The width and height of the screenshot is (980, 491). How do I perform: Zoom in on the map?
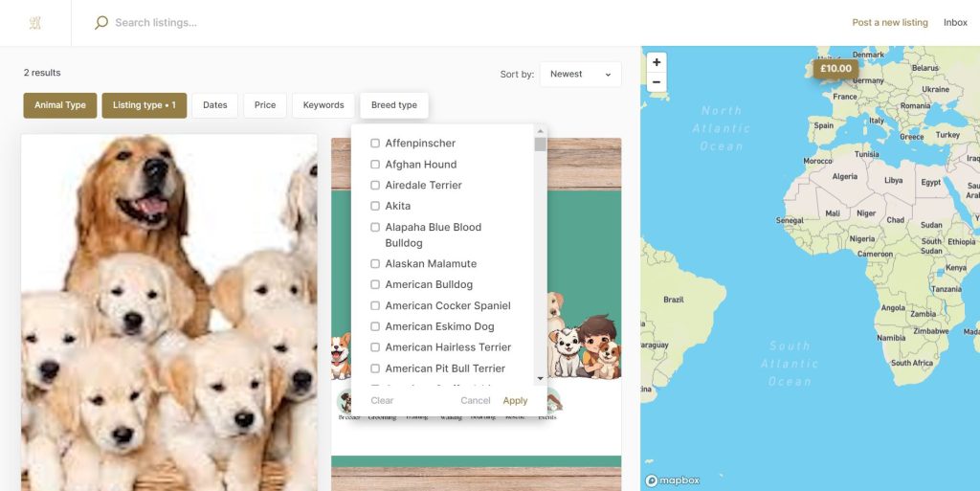click(x=657, y=62)
